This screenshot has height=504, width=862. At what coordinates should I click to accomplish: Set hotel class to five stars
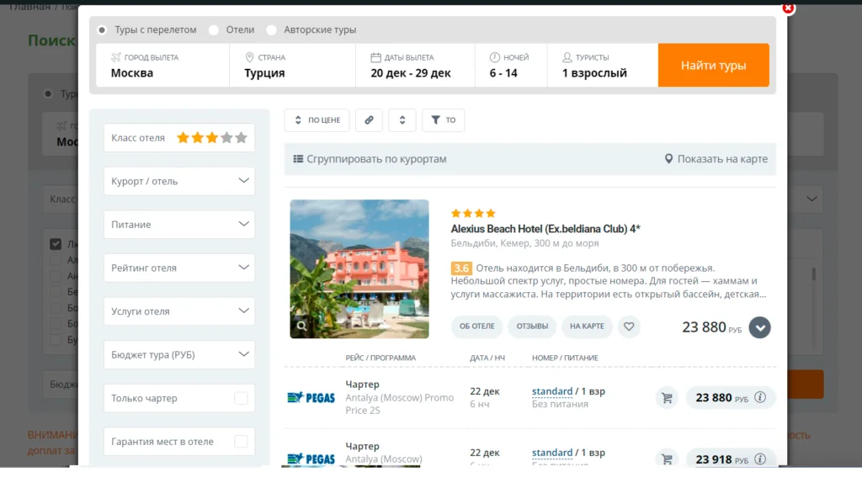pos(241,138)
